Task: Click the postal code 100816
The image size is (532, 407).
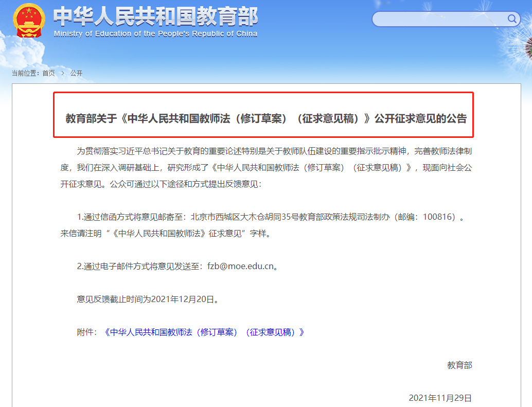Action: click(x=438, y=217)
